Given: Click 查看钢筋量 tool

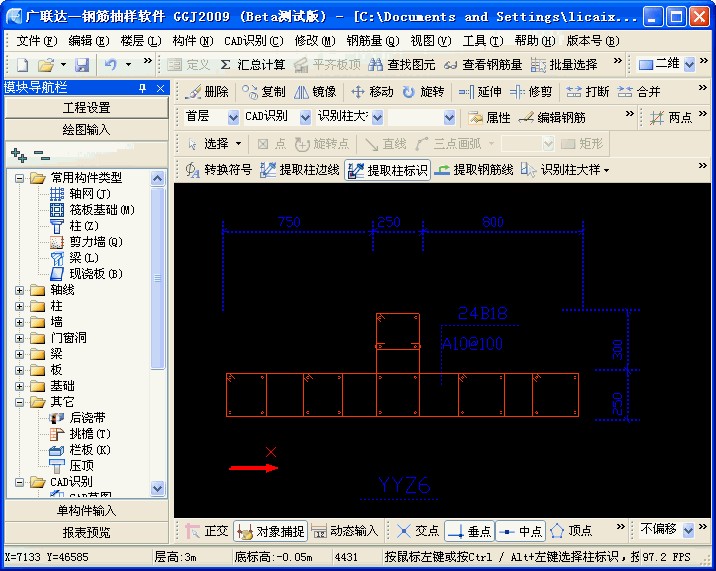Looking at the screenshot, I should click(x=483, y=65).
